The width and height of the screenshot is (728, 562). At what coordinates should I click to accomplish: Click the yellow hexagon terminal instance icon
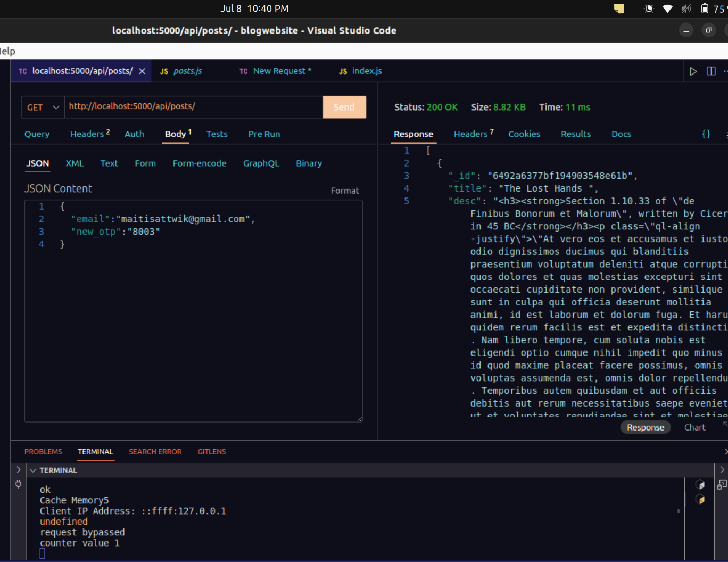click(x=700, y=499)
